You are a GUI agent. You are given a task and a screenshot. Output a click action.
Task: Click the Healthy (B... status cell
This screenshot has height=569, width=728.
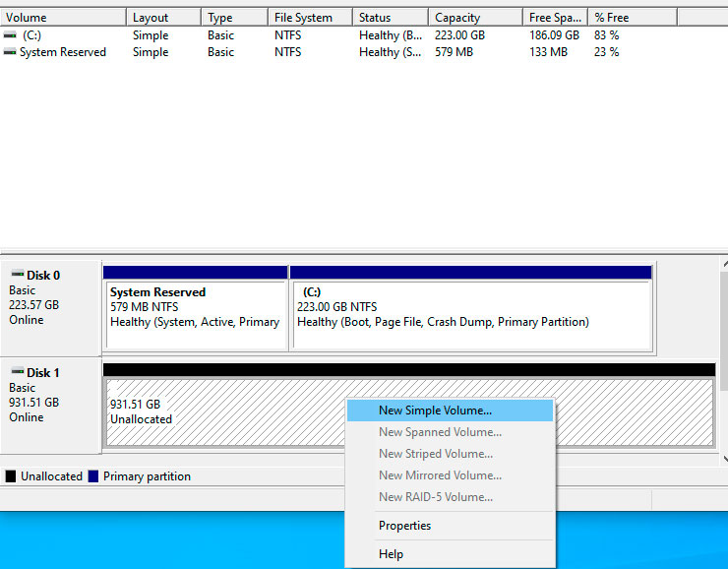point(391,35)
